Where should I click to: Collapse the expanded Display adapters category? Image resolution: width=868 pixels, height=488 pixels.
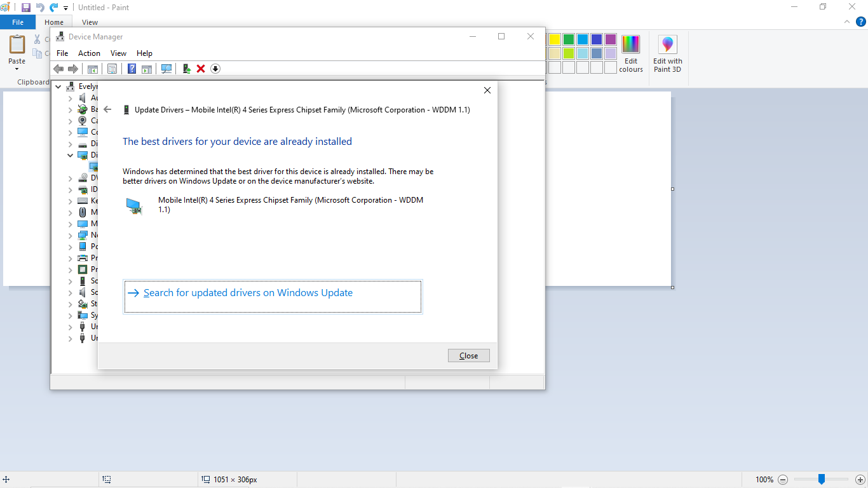pos(71,155)
